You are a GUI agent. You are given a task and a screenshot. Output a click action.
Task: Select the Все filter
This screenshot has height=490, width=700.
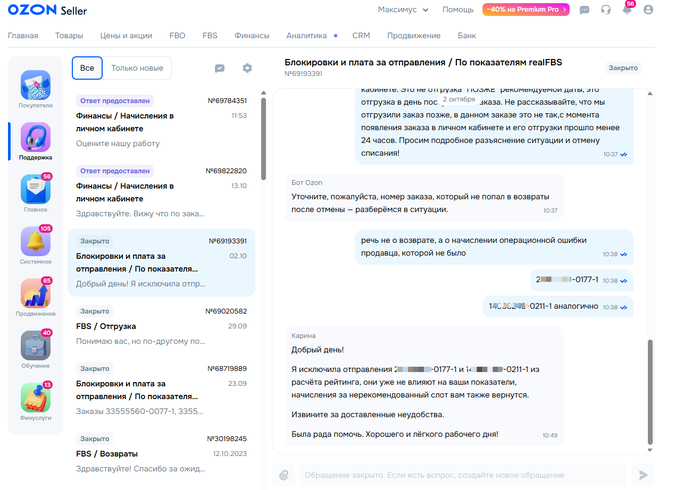87,68
